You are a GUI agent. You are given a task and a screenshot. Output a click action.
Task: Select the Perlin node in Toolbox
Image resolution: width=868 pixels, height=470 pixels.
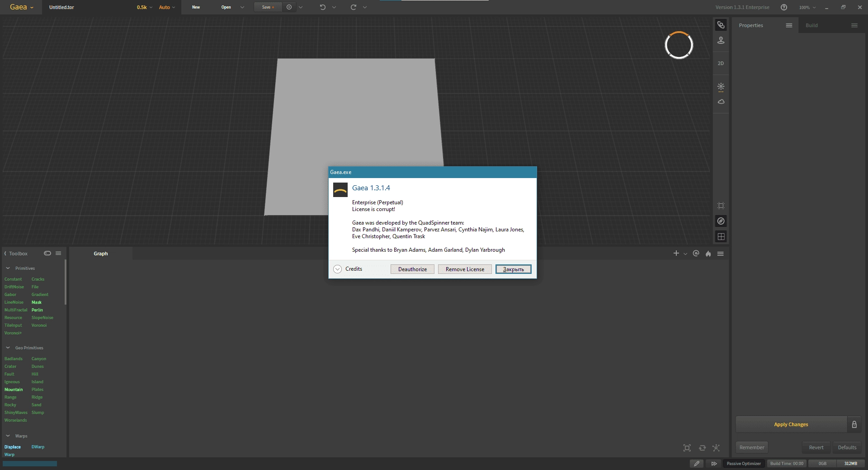(37, 310)
